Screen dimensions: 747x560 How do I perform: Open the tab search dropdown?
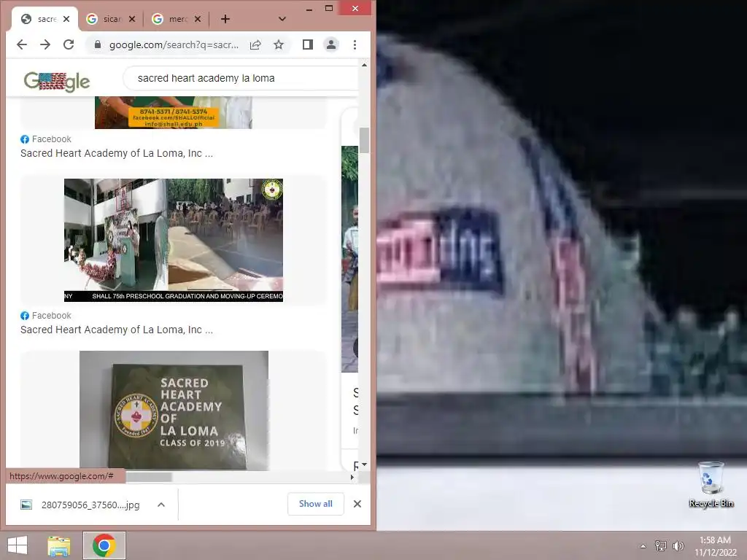point(282,19)
